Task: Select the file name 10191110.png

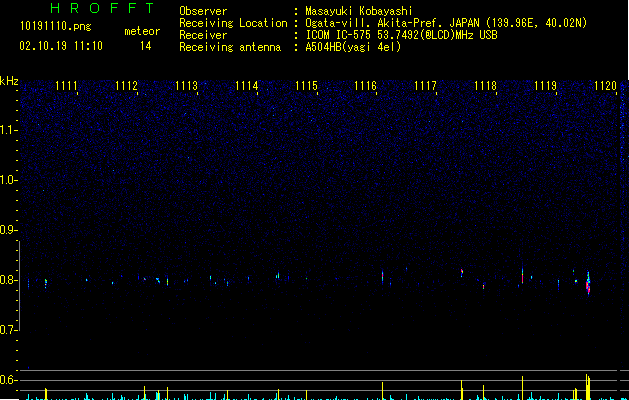Action: coord(56,26)
